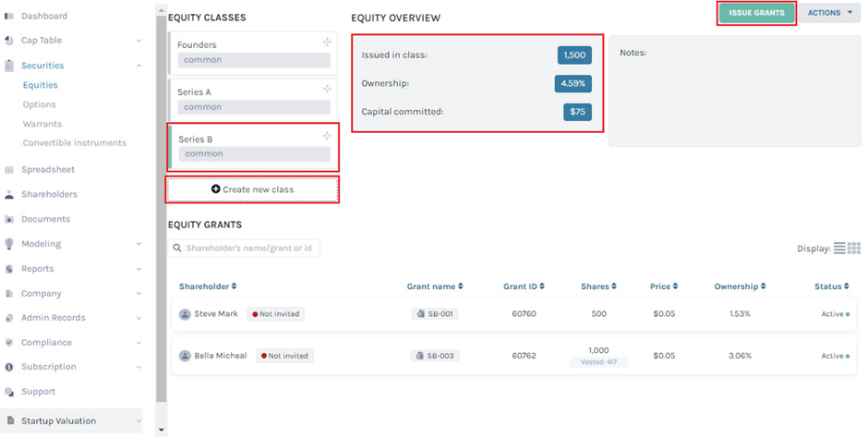The width and height of the screenshot is (868, 438).
Task: Expand the Subscription menu chevron
Action: [139, 367]
